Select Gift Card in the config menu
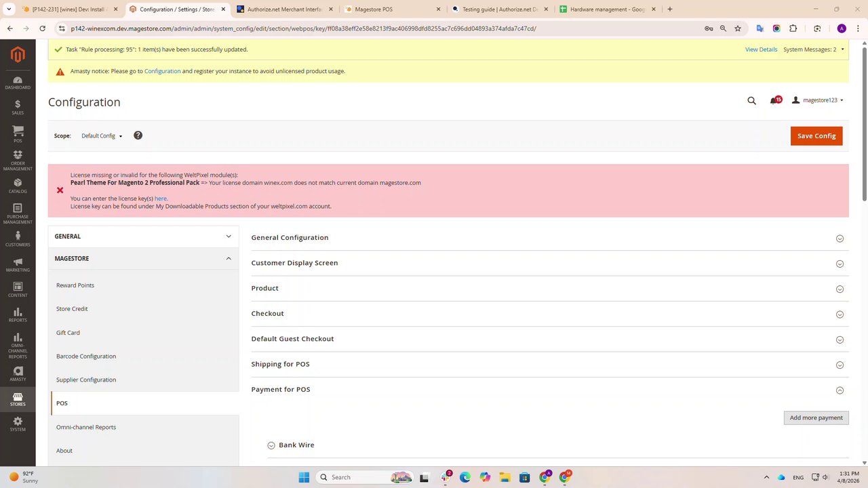 (68, 333)
